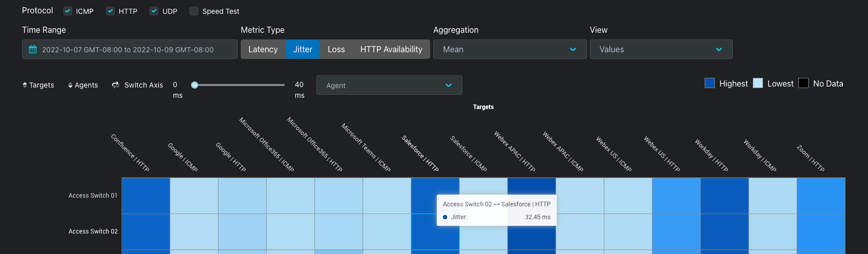Open the Time Range date field
This screenshot has height=254, width=868.
(x=130, y=49)
